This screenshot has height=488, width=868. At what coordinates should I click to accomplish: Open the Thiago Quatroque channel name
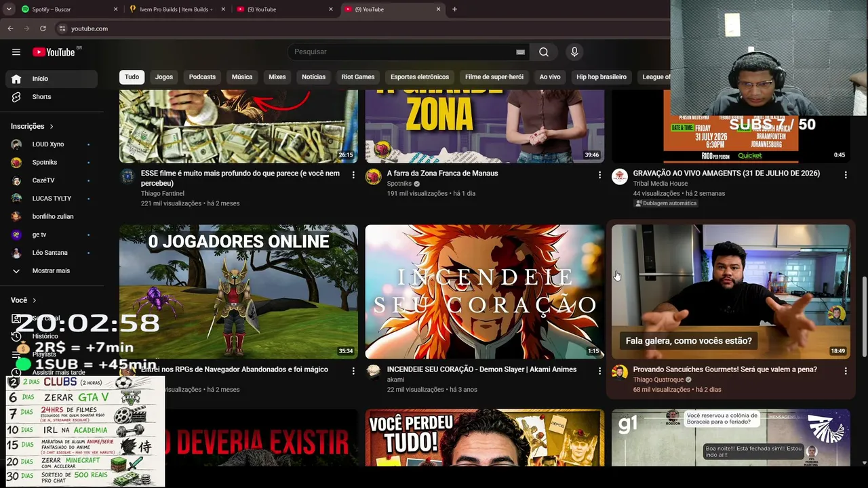[x=658, y=380]
